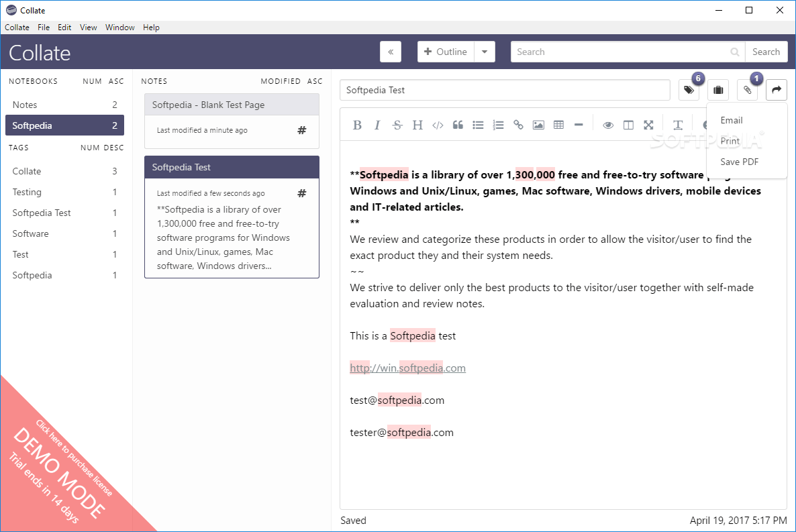Toggle notebooks ASC sort order
Screen dimensions: 796x532
(x=116, y=81)
